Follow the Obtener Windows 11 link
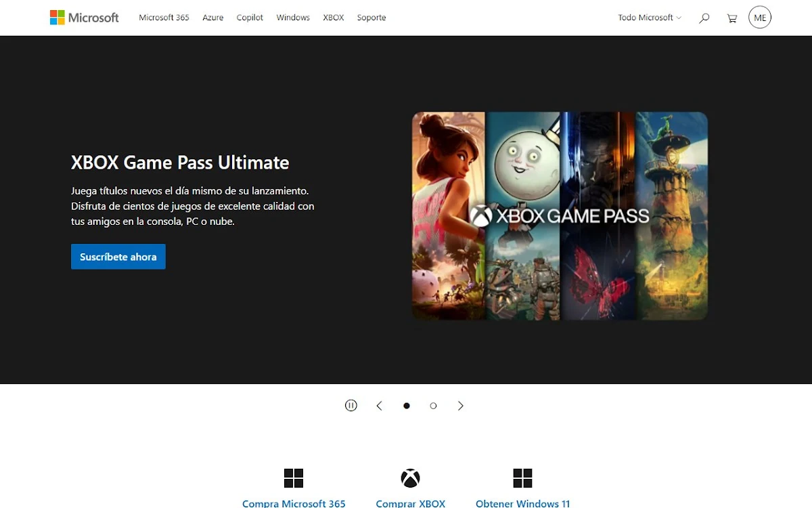Viewport: 812px width, 508px height. (x=523, y=503)
